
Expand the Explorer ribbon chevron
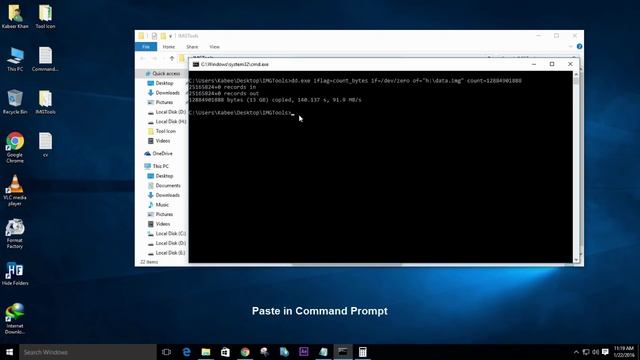tap(571, 47)
